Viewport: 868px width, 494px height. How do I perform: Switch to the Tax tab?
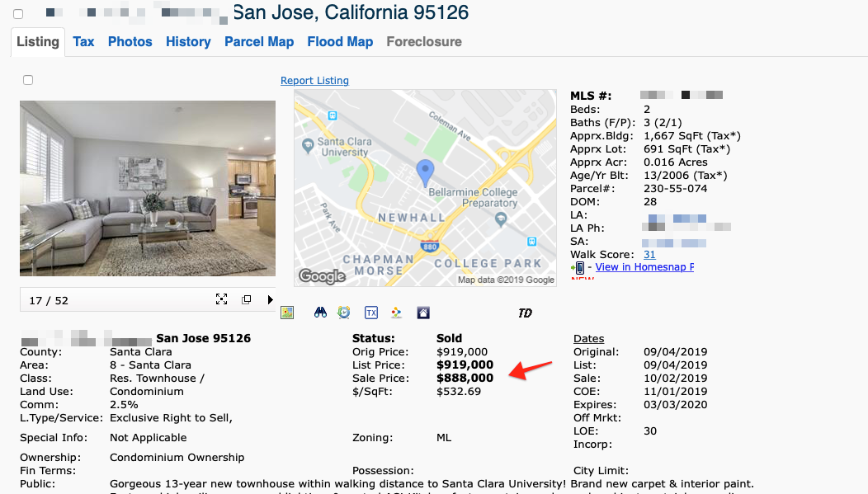point(83,42)
